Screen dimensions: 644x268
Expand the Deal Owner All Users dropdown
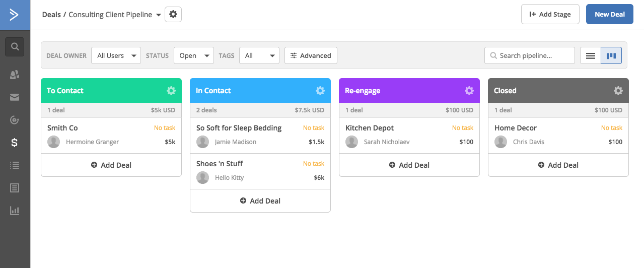point(116,55)
